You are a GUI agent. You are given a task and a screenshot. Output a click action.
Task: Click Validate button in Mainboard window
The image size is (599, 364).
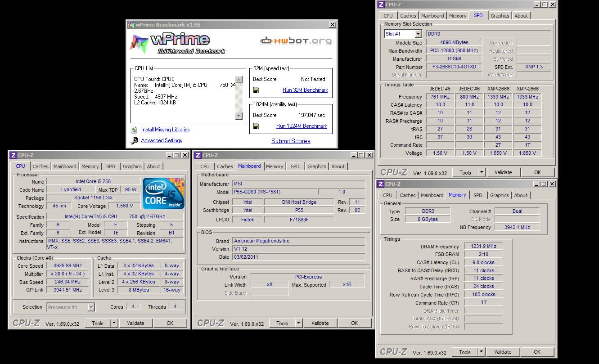(x=320, y=323)
